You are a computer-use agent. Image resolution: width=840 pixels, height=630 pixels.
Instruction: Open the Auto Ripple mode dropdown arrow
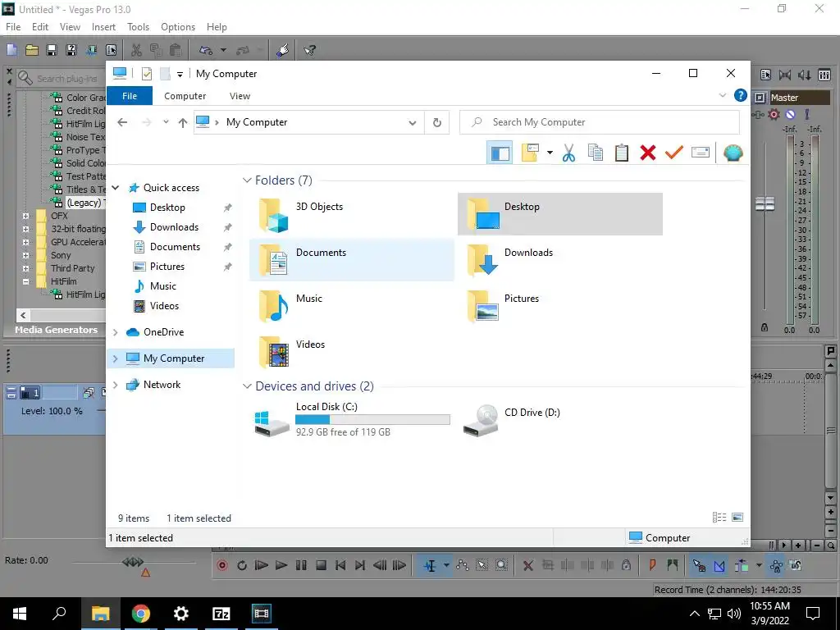pyautogui.click(x=759, y=565)
